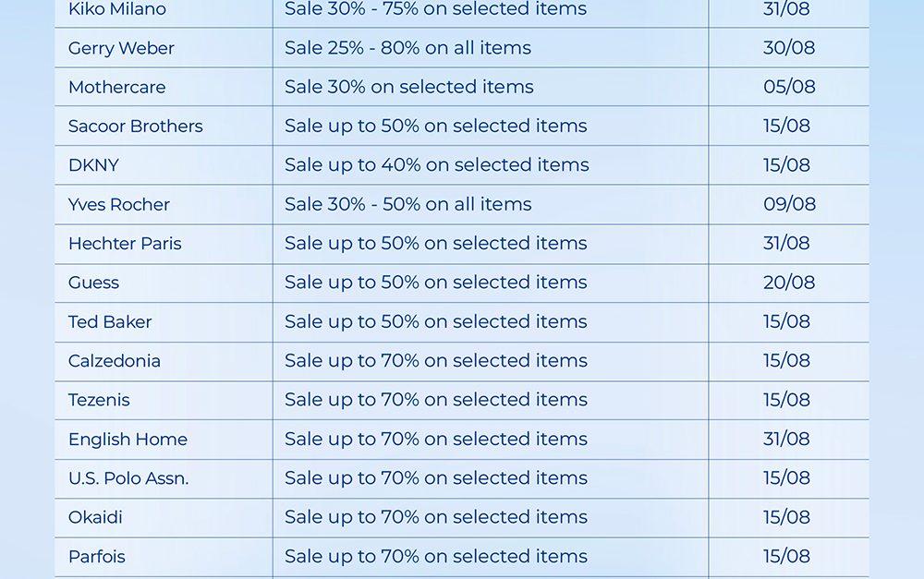The height and width of the screenshot is (579, 924).
Task: Click the Mothercare brand cell
Action: pos(117,87)
